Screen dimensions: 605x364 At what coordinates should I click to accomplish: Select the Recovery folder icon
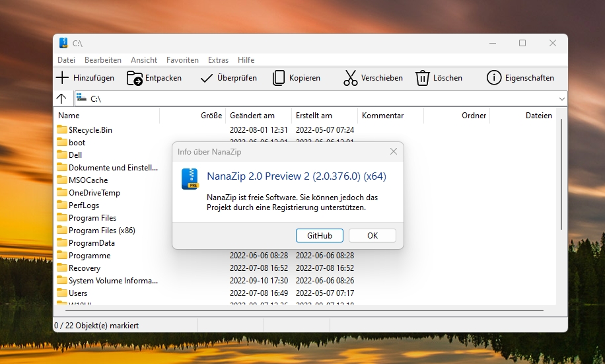tap(61, 268)
